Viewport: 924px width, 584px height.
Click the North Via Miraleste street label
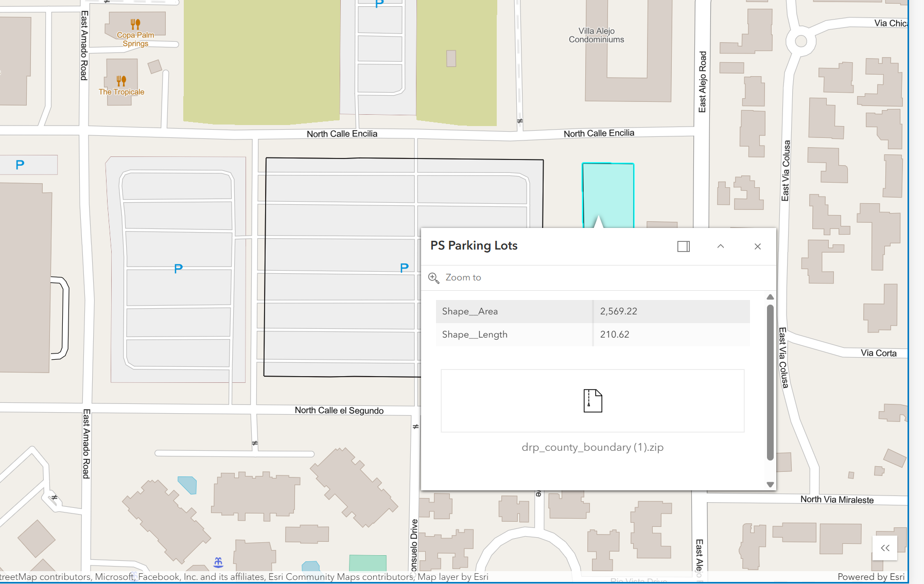click(x=837, y=500)
